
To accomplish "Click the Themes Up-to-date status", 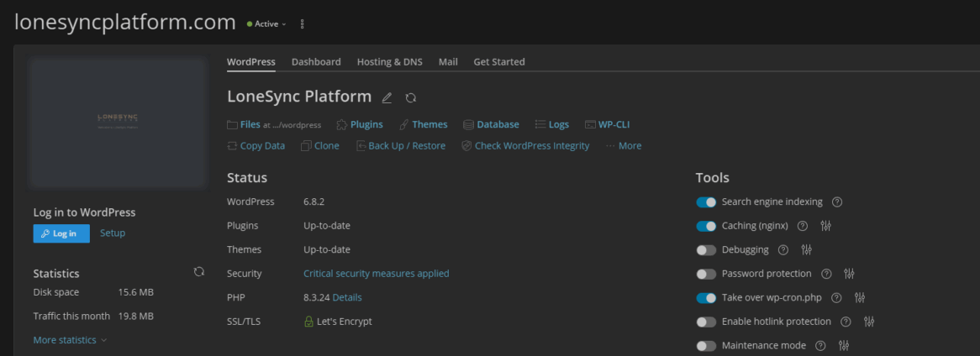I will pyautogui.click(x=327, y=249).
